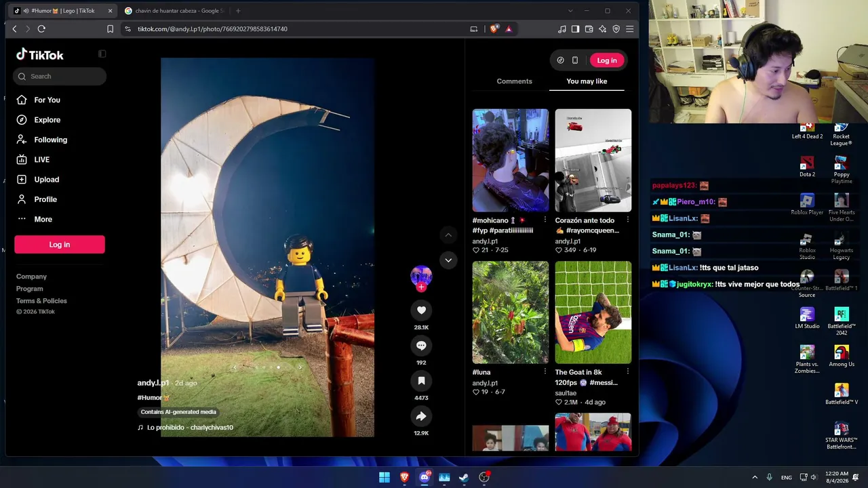Open a new browser tab
Viewport: 868px width, 488px height.
click(x=238, y=11)
